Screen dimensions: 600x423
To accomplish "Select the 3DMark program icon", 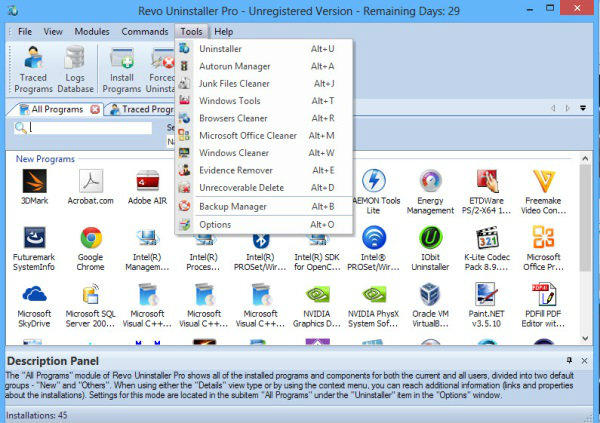I will pyautogui.click(x=36, y=184).
